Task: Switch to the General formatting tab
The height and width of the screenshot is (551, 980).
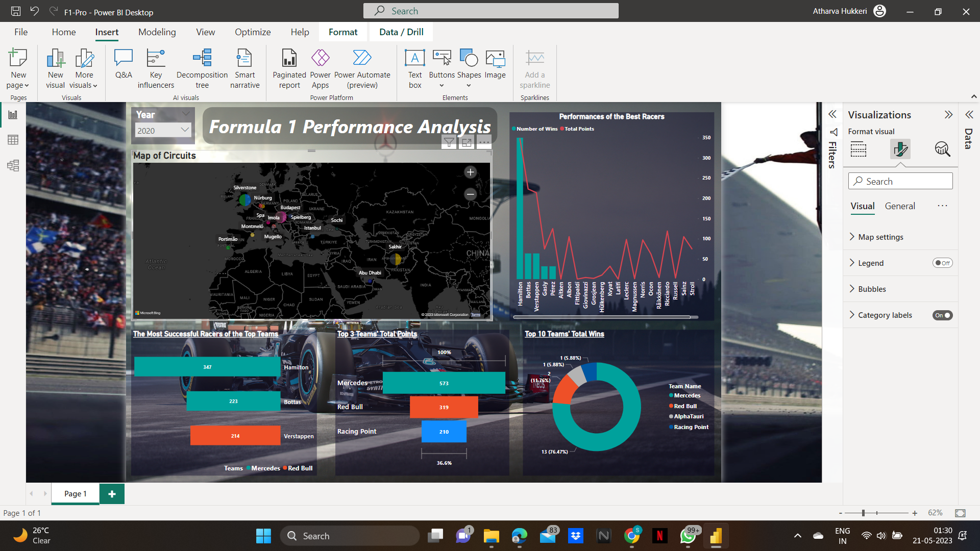Action: (x=899, y=206)
